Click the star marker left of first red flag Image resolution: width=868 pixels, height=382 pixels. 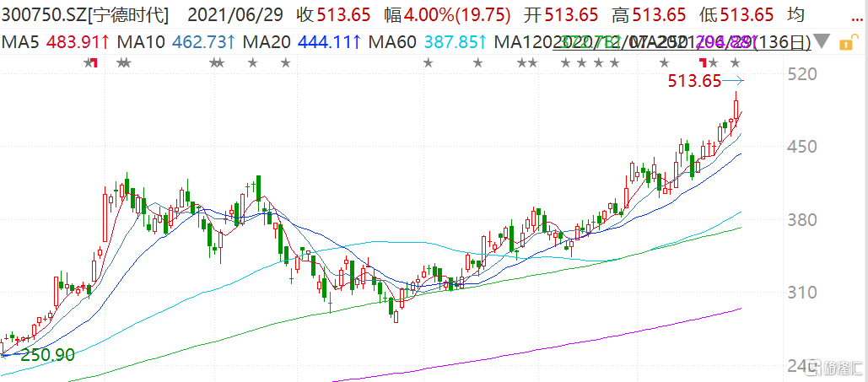[88, 62]
